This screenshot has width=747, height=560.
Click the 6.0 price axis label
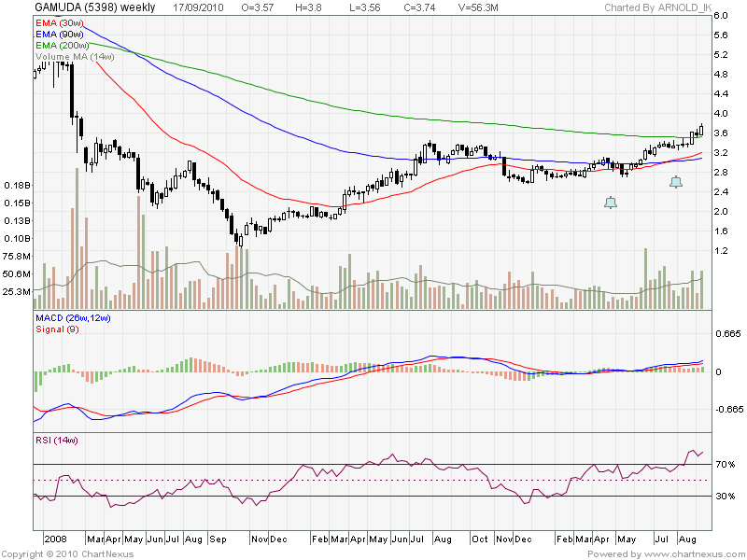(721, 16)
